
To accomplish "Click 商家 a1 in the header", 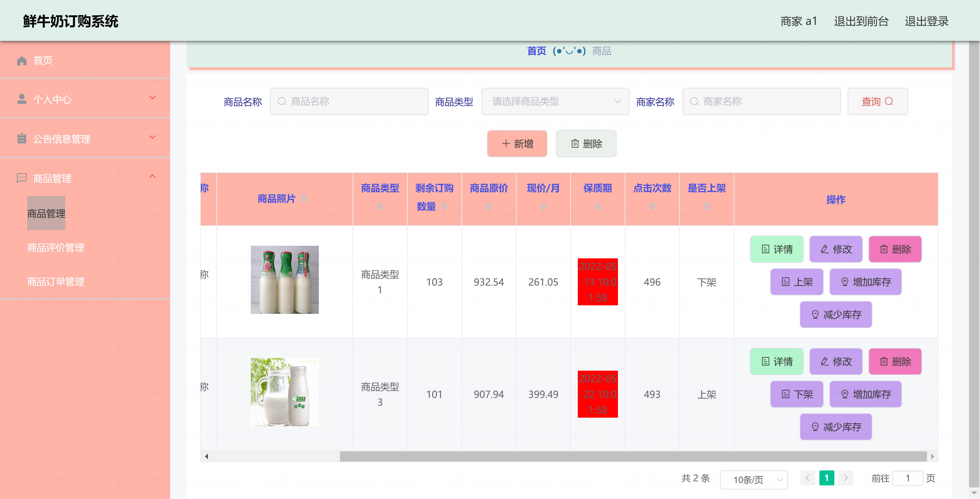I will [799, 21].
